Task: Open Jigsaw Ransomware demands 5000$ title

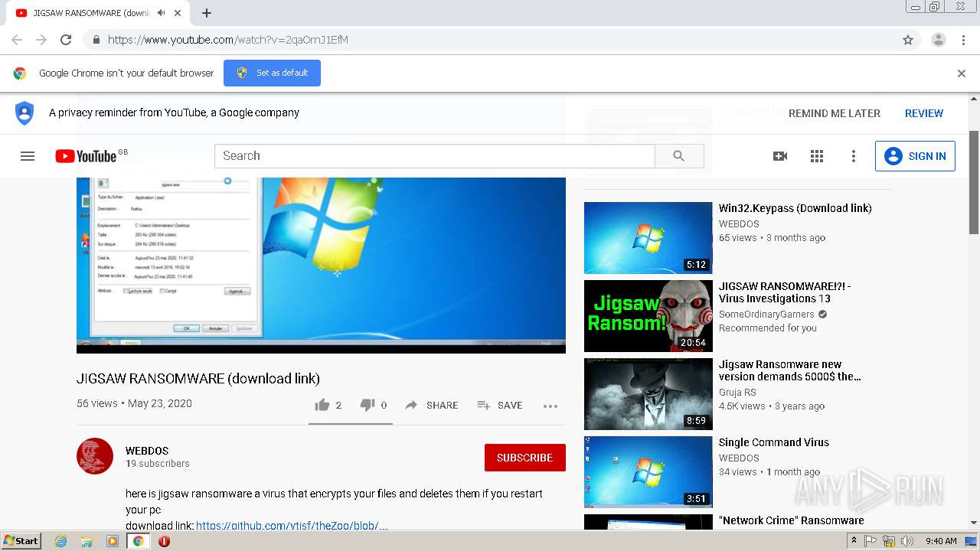Action: [x=790, y=370]
